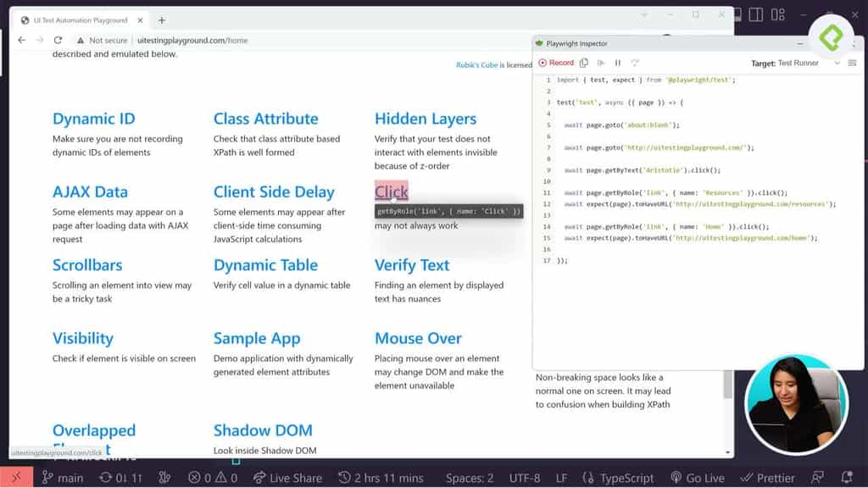Click the errors and warnings count
Screen dimensions: 868x488
(213, 478)
